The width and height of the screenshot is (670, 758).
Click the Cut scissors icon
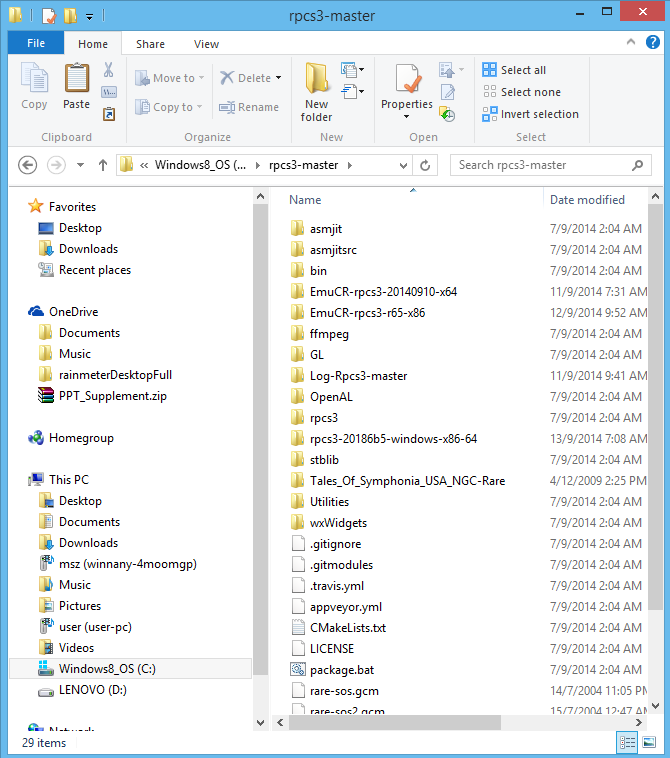point(108,70)
